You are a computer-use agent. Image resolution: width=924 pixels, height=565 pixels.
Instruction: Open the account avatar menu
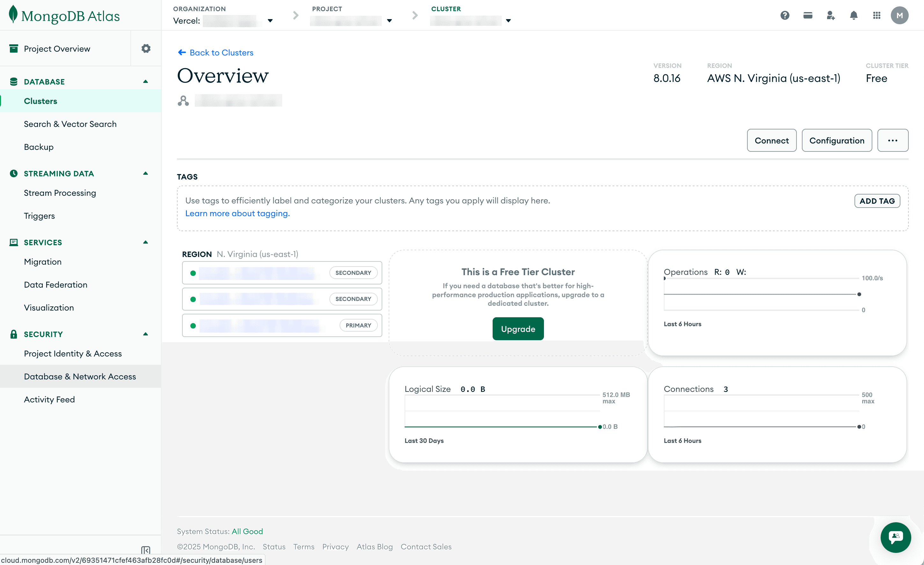pyautogui.click(x=900, y=15)
